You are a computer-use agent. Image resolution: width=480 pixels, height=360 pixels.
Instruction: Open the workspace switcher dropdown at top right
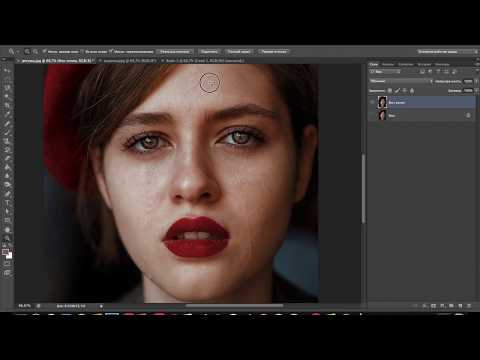click(x=447, y=52)
